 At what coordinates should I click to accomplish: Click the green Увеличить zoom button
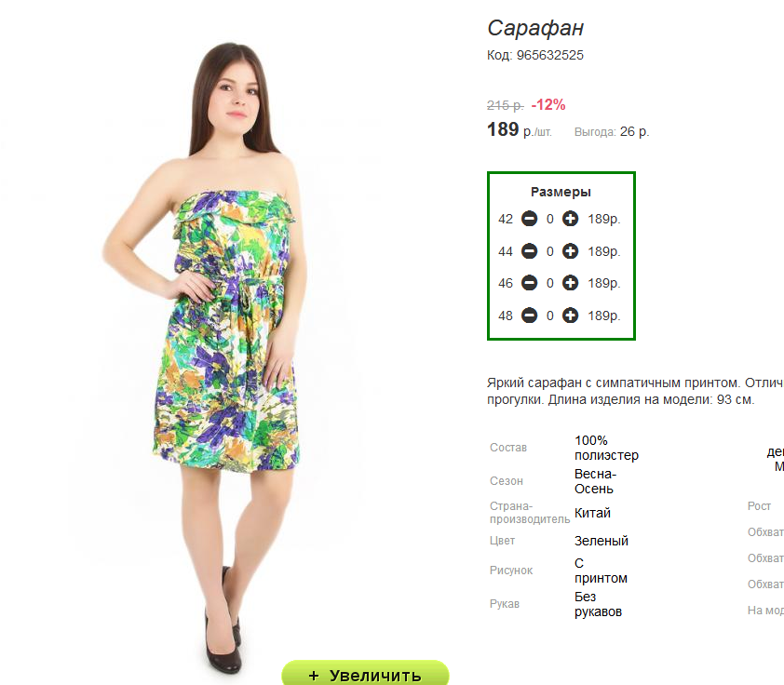click(366, 673)
